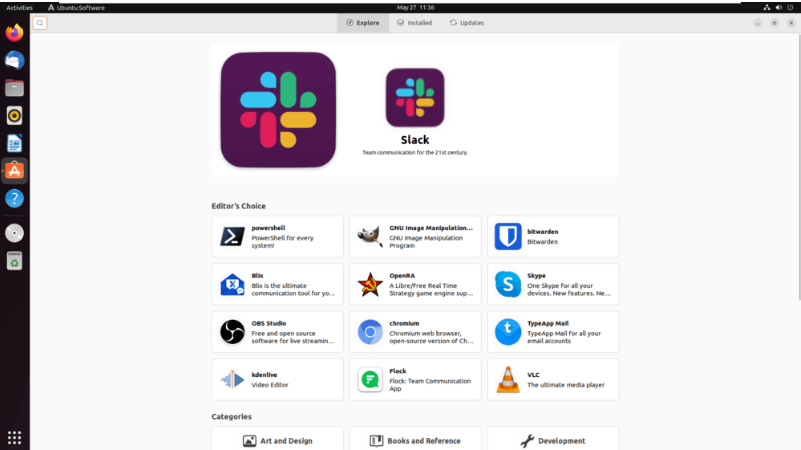The image size is (801, 450).
Task: Click the chromium browser icon
Action: (x=370, y=332)
